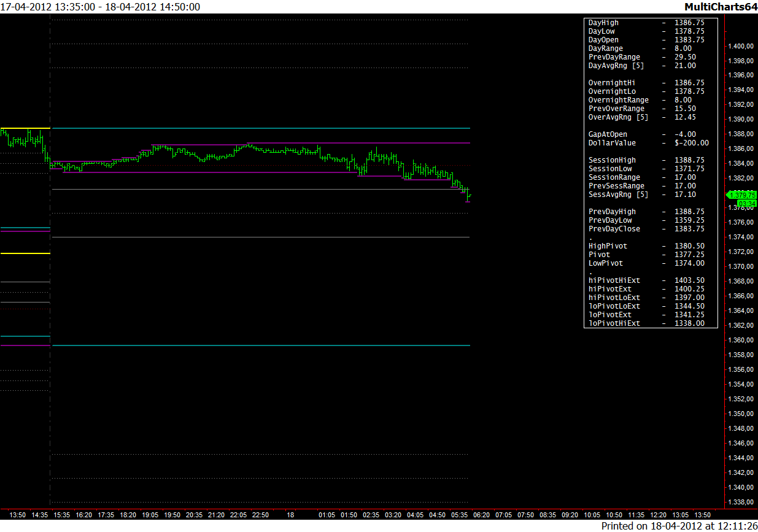Screen dimensions: 758x532
Task: Click the DayLow row in stats panel
Action: point(646,31)
